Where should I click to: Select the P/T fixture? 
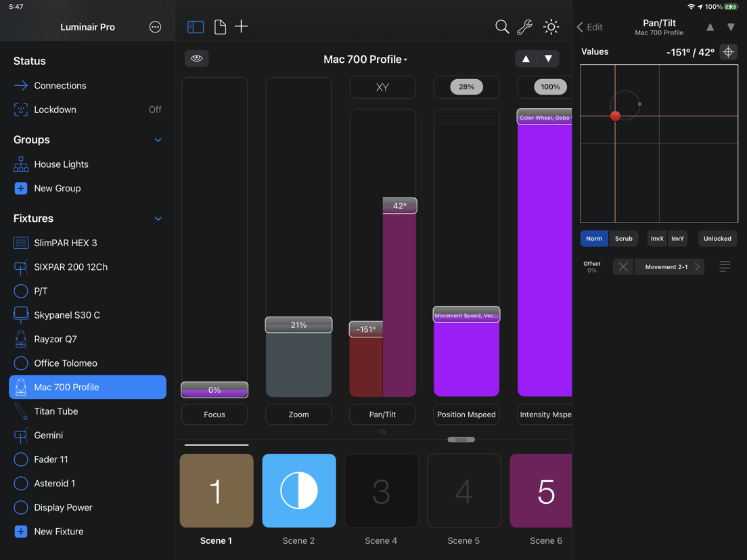click(x=88, y=291)
